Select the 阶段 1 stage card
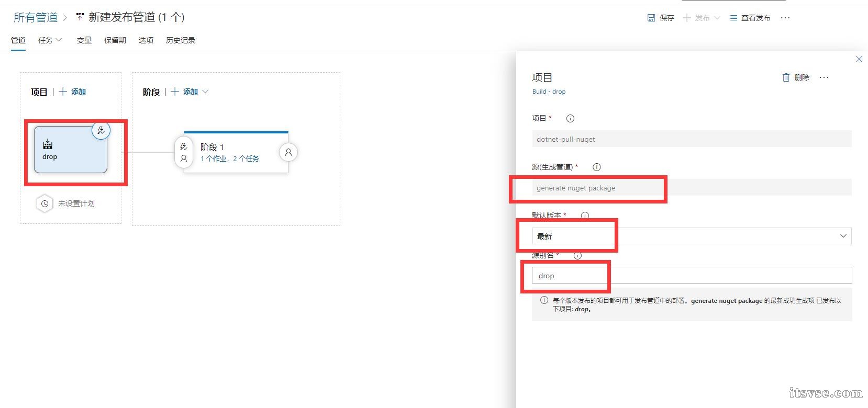The height and width of the screenshot is (408, 868). tap(236, 152)
